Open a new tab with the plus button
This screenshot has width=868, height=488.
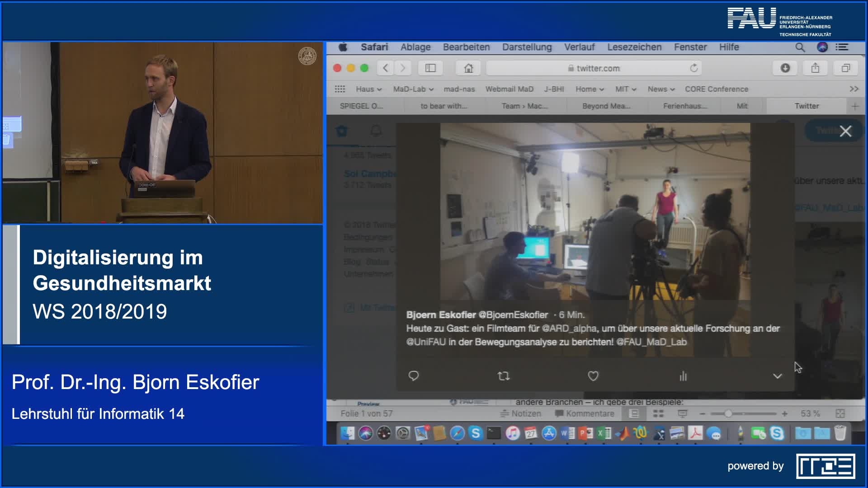click(856, 106)
